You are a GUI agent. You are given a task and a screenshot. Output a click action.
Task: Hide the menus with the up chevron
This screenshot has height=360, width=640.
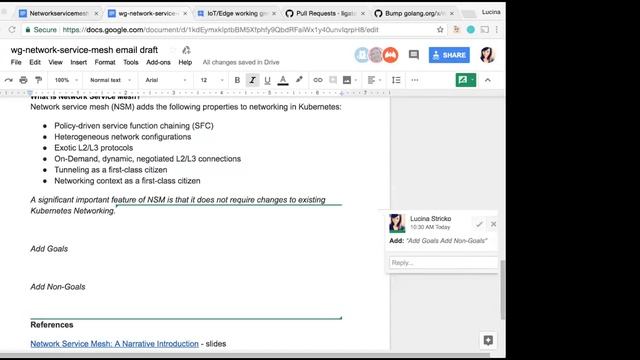(x=487, y=80)
